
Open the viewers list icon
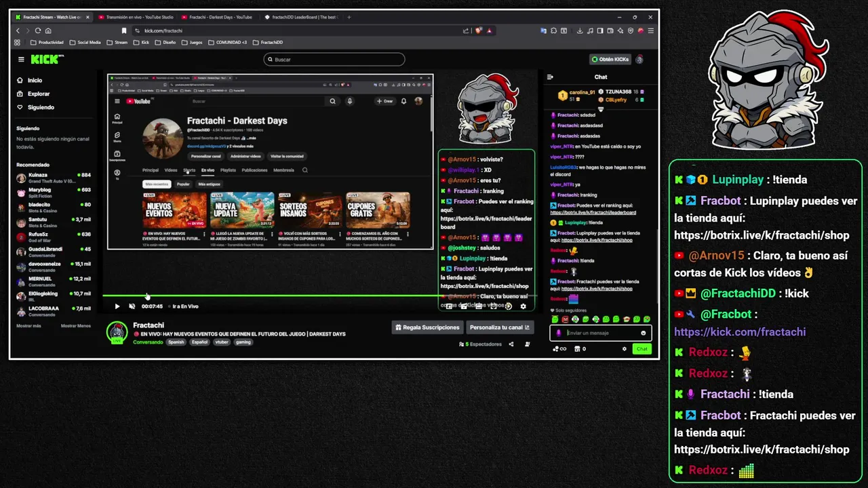462,344
